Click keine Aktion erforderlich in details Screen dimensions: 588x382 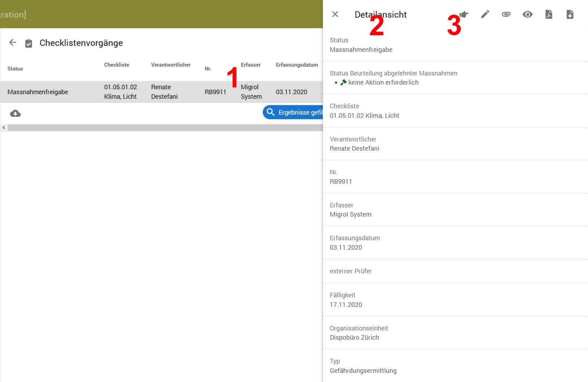coord(383,82)
